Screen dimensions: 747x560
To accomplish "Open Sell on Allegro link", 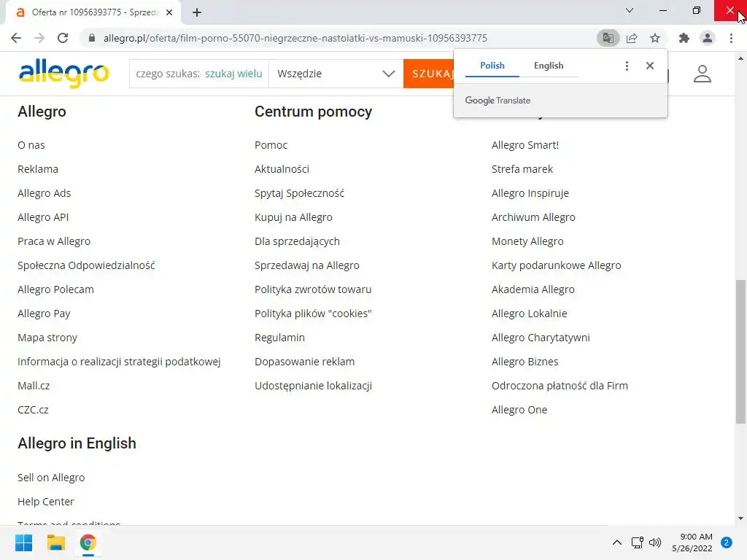I will tap(51, 478).
